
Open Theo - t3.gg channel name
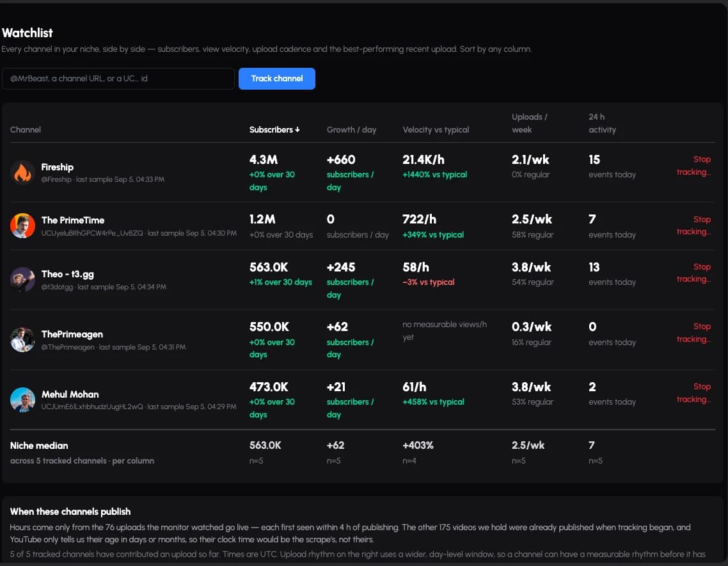point(68,274)
